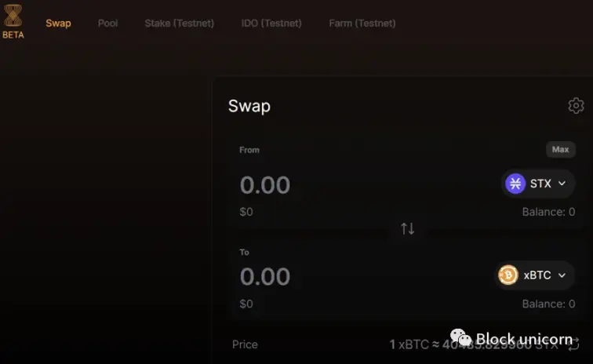Switch to the Swap tab
This screenshot has height=364, width=593.
pyautogui.click(x=58, y=23)
